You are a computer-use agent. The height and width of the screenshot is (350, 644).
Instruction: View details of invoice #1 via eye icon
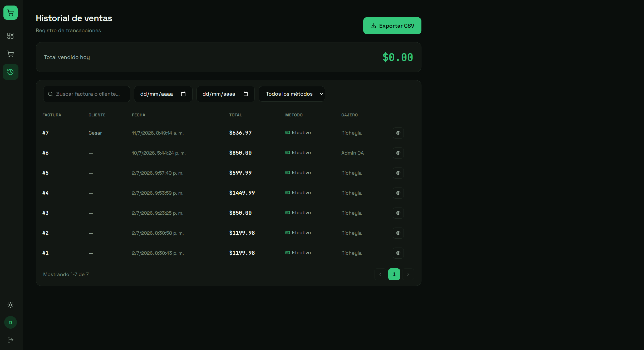pos(398,253)
